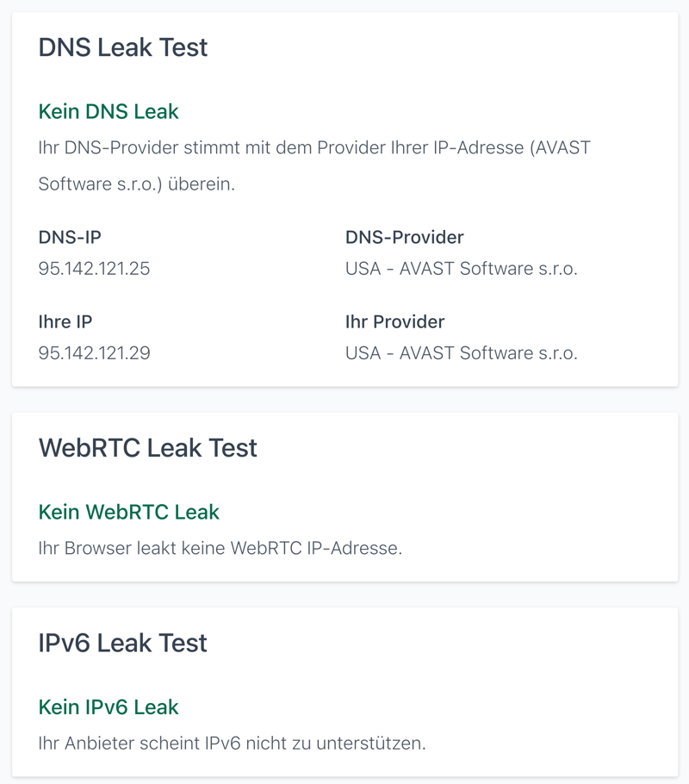The width and height of the screenshot is (689, 784).
Task: Click the 'Ihr Provider' label
Action: click(x=394, y=322)
